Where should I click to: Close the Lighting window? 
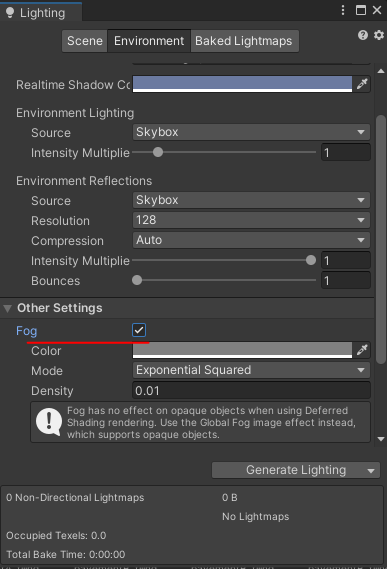tap(377, 10)
